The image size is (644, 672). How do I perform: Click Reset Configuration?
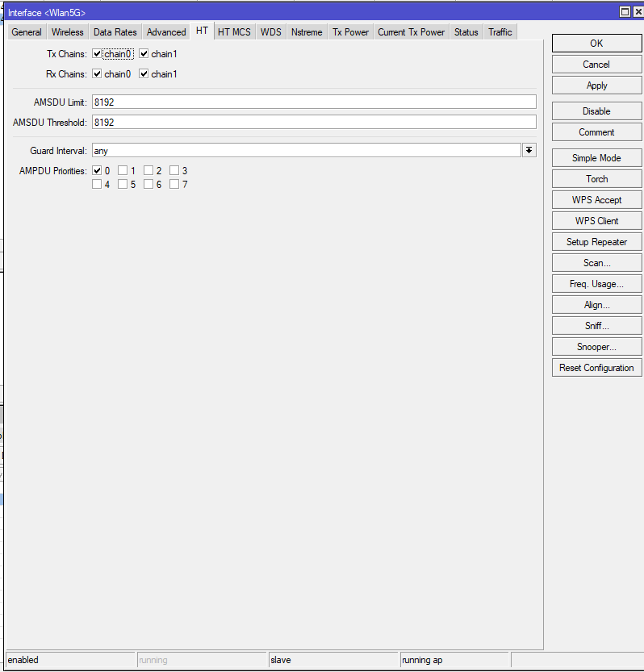pyautogui.click(x=596, y=368)
